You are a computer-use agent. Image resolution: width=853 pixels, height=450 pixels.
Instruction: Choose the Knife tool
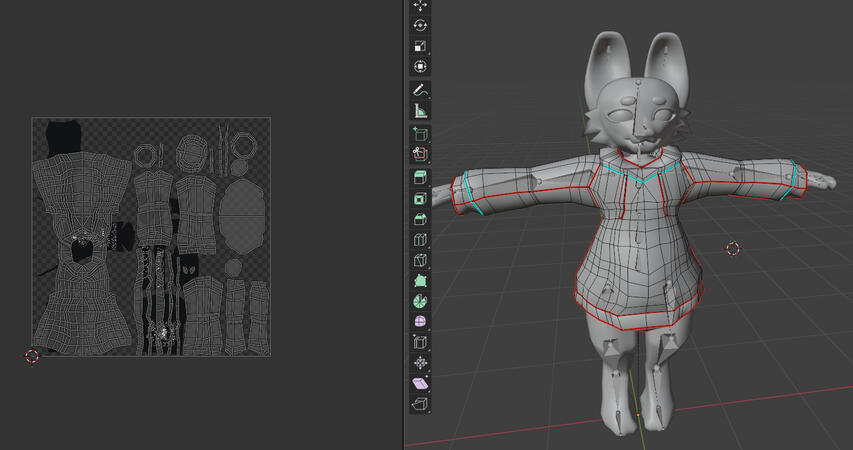(420, 260)
